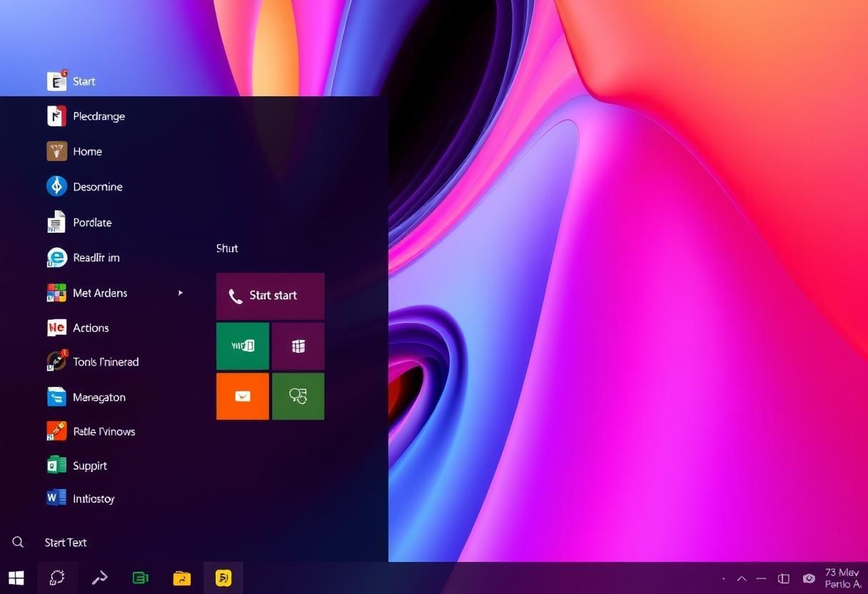Open the taskbar clock and date
Image resolution: width=868 pixels, height=594 pixels.
[842, 578]
